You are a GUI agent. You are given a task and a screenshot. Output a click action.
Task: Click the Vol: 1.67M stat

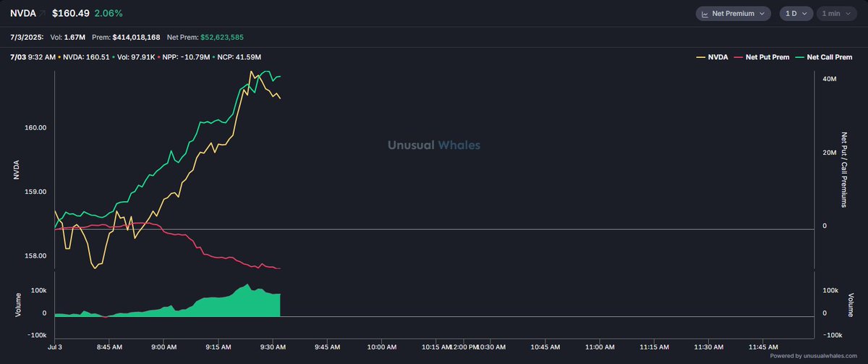(x=69, y=36)
